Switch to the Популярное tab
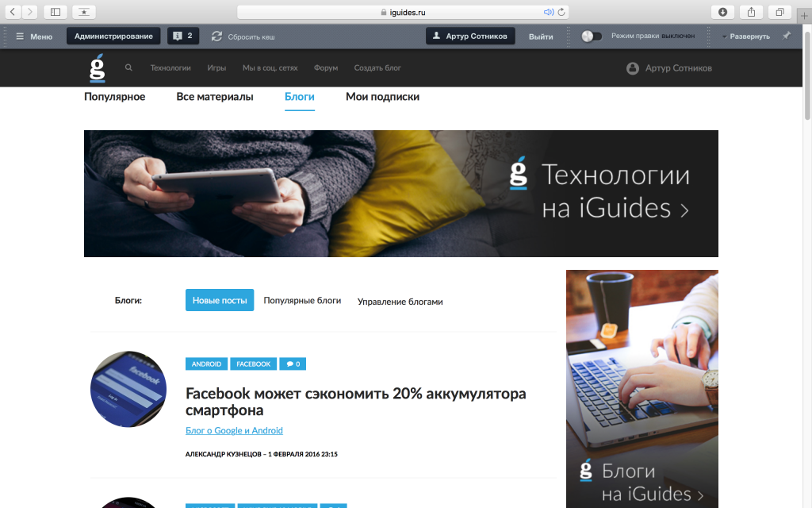Image resolution: width=812 pixels, height=508 pixels. click(114, 96)
